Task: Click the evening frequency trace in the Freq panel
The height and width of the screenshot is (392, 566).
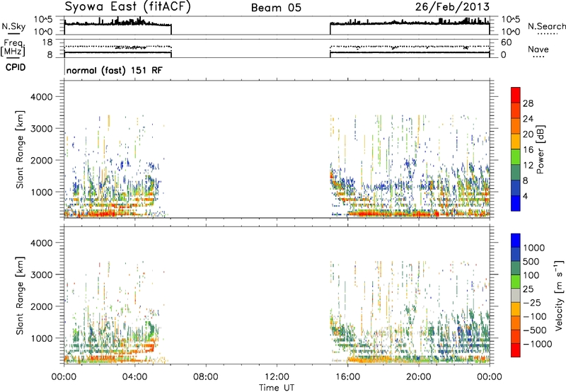Action: [x=410, y=52]
